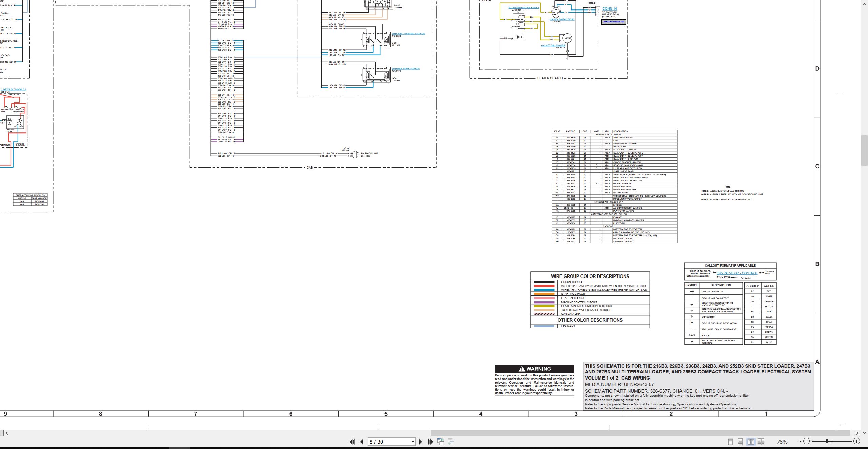Toggle the two-page facing view
The height and width of the screenshot is (449, 868).
point(751,442)
